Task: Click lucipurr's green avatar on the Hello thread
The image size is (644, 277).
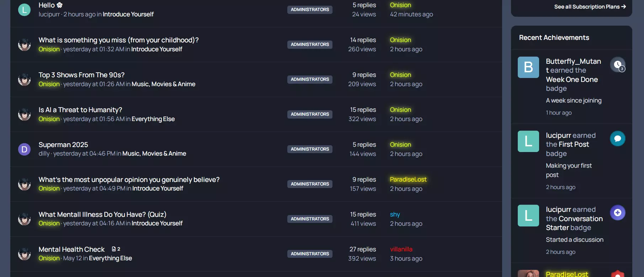Action: tap(24, 9)
